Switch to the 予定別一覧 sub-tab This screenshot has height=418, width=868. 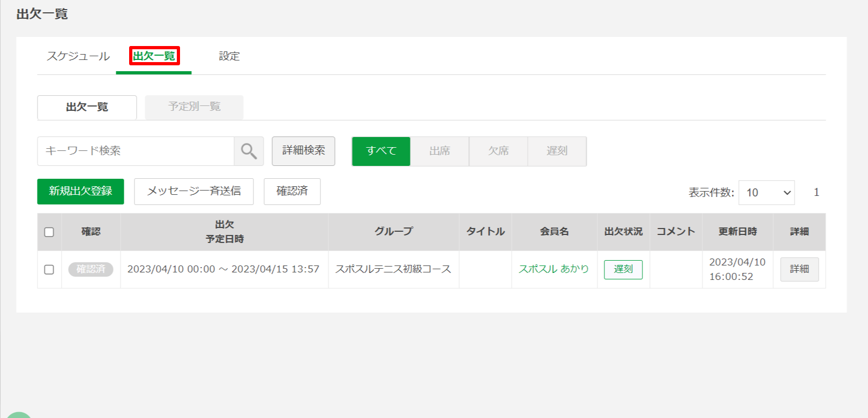point(194,107)
